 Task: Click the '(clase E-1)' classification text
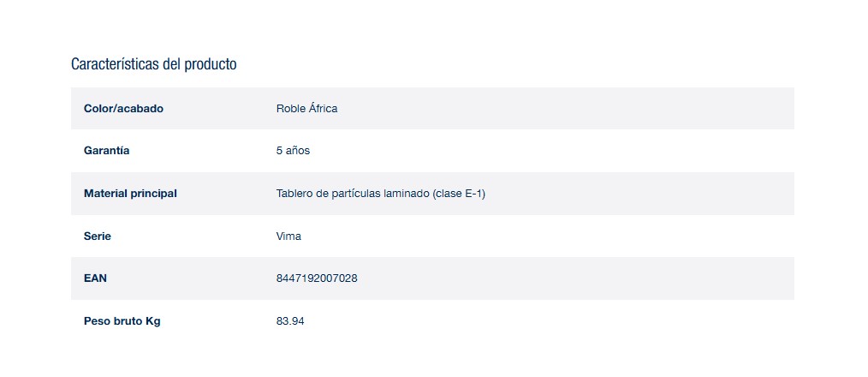[460, 194]
